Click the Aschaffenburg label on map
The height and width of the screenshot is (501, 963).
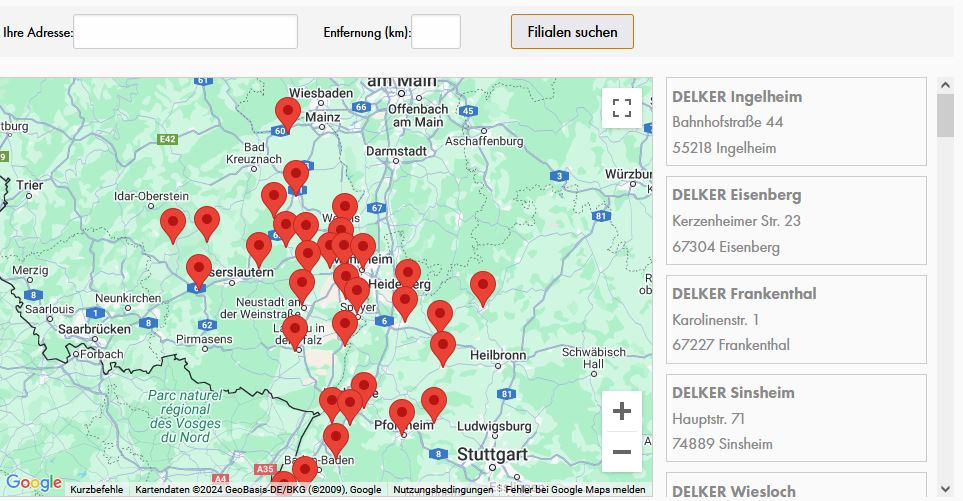point(484,141)
